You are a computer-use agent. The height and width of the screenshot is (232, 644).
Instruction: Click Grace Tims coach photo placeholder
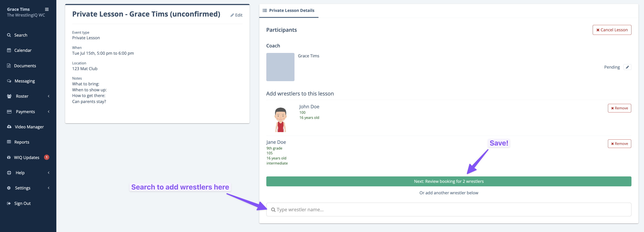tap(280, 67)
